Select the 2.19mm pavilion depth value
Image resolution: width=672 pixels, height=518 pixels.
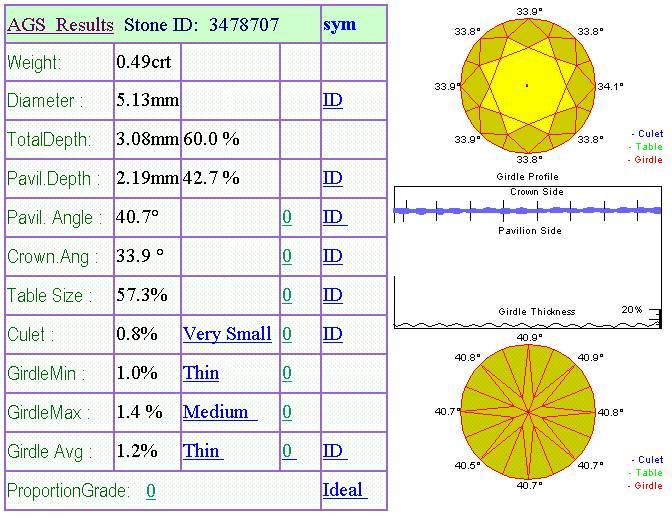tap(147, 178)
